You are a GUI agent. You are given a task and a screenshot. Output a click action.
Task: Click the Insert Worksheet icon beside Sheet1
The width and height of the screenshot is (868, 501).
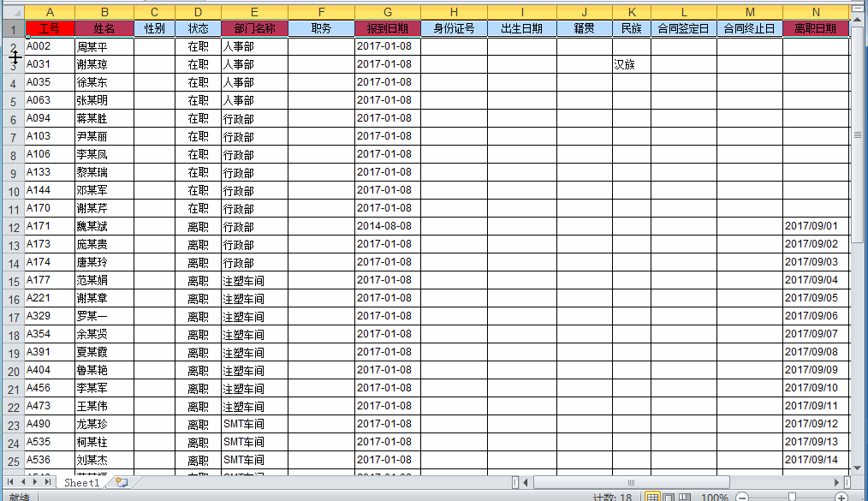coord(122,483)
